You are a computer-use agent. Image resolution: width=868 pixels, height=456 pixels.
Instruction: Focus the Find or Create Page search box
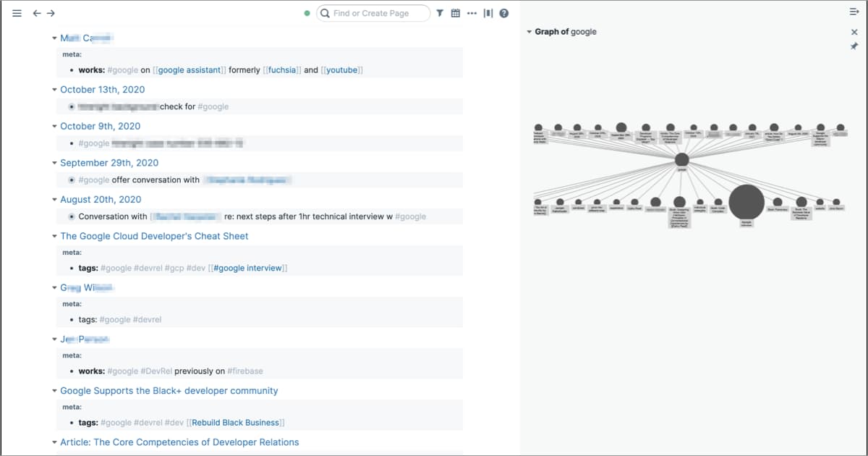pos(374,13)
